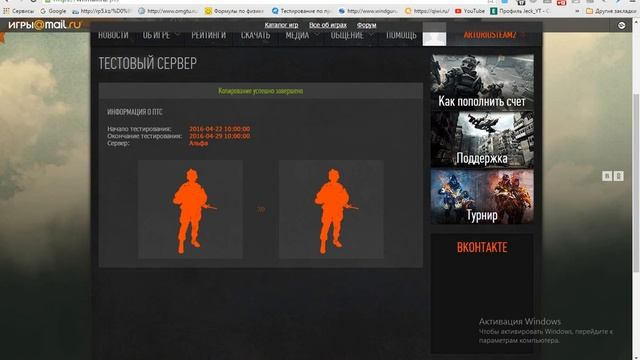Screen dimensions: 640x360
Task: Show hidden bookmarks with the » chevron
Action: pos(577,11)
